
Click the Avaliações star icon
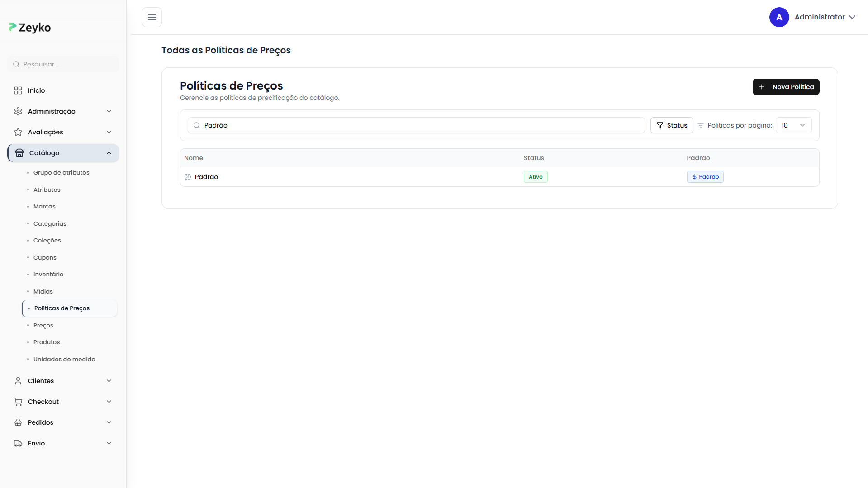pos(18,132)
